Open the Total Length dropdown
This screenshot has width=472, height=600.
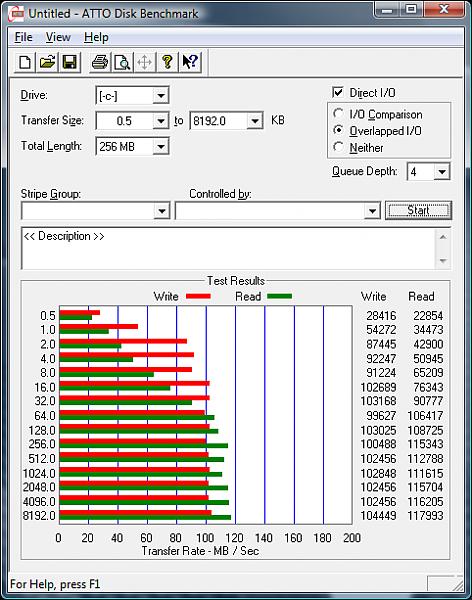pos(161,147)
